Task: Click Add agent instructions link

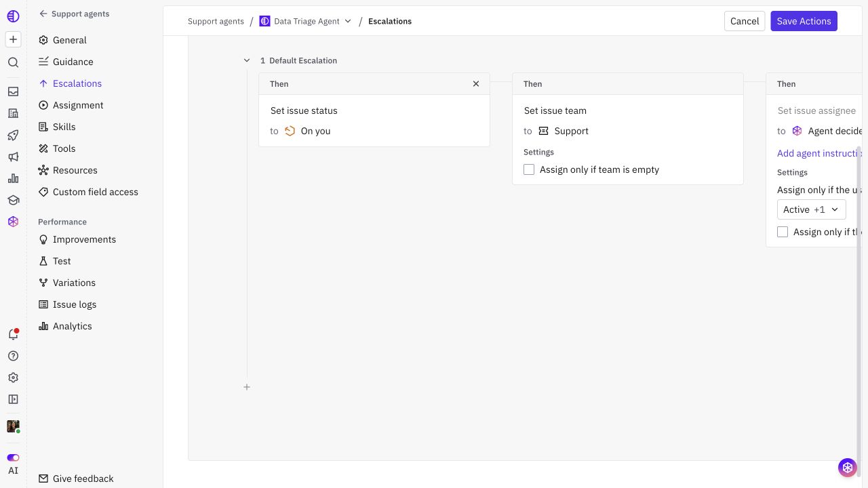Action: tap(820, 153)
